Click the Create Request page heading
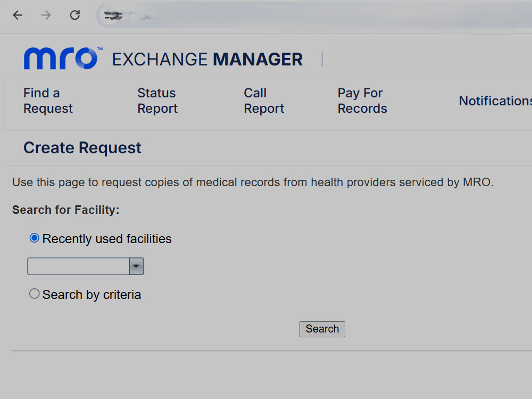Screen dimensions: 532x399 (x=82, y=148)
